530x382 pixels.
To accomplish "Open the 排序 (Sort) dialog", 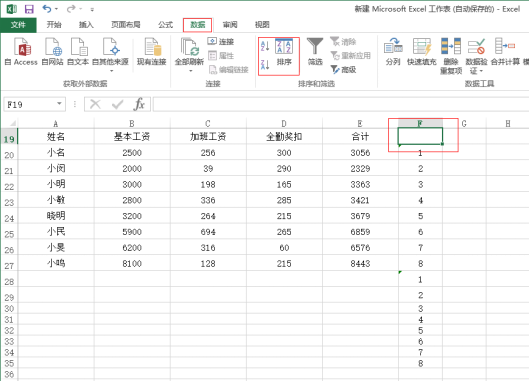I will pos(284,52).
